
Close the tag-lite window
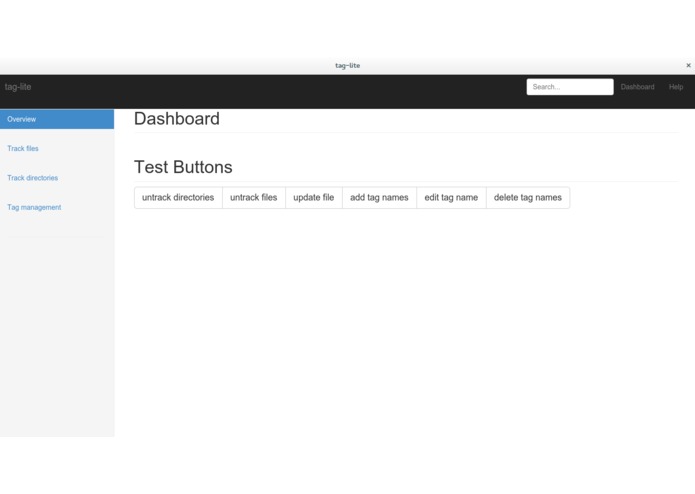tap(688, 65)
